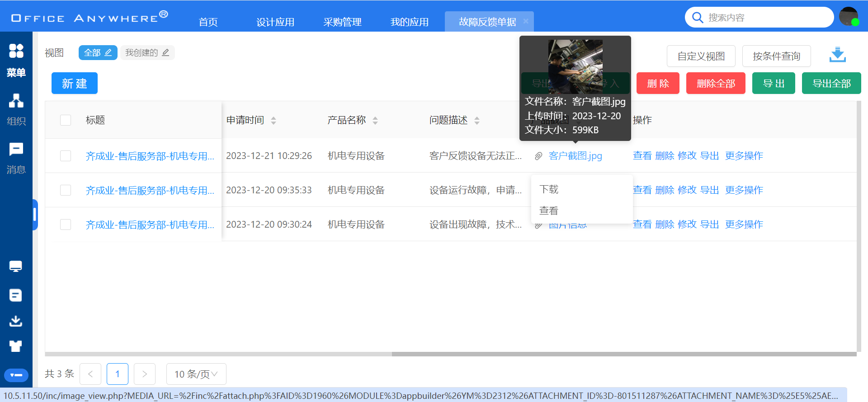The width and height of the screenshot is (868, 402).
Task: Click the document note icon in sidebar
Action: 16,295
